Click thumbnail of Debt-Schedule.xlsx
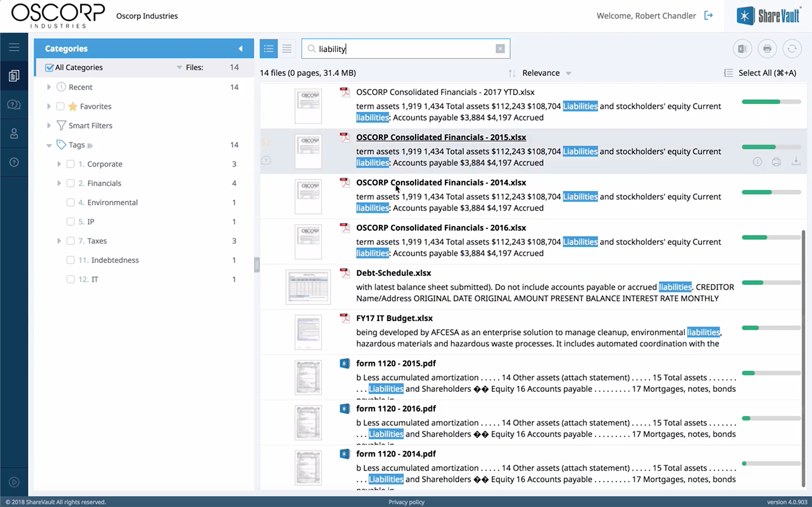 (308, 287)
